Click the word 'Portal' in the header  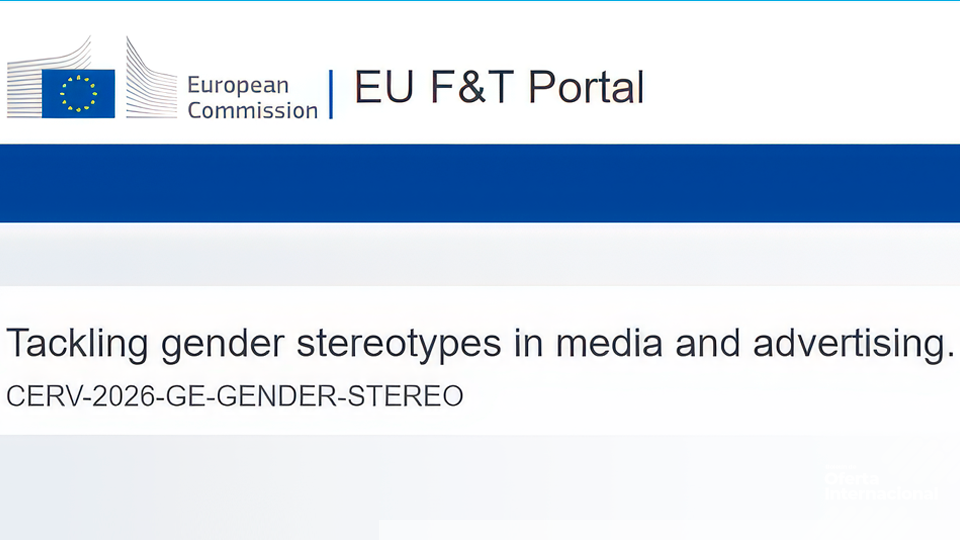point(585,88)
